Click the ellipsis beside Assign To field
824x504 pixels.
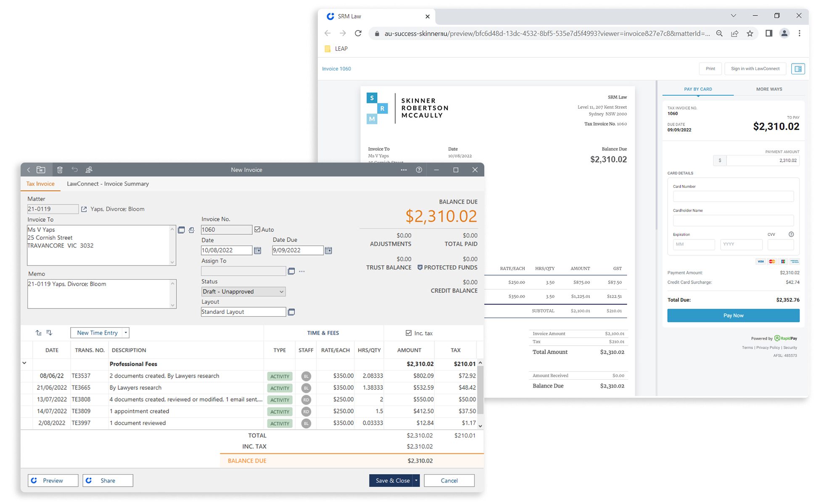tap(302, 271)
